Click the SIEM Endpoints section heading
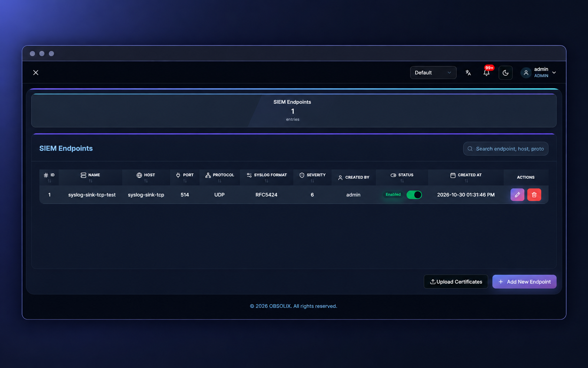Image resolution: width=588 pixels, height=368 pixels. (x=66, y=148)
